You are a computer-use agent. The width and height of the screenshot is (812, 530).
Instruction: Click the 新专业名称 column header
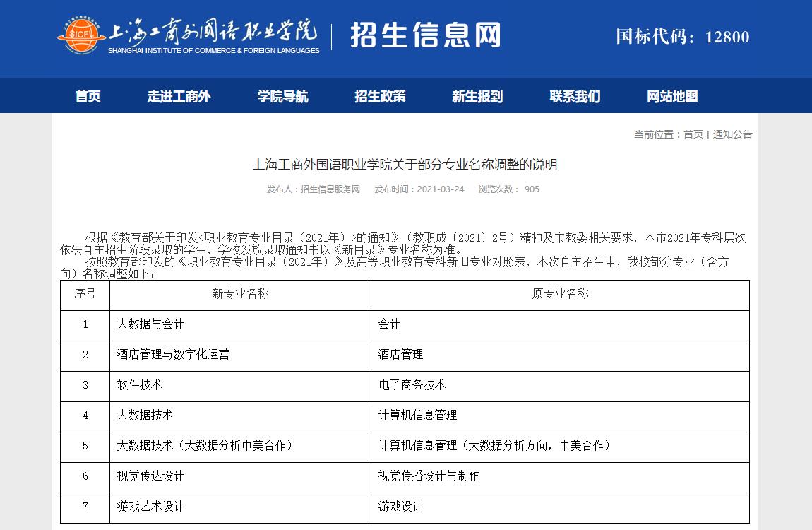coord(240,295)
